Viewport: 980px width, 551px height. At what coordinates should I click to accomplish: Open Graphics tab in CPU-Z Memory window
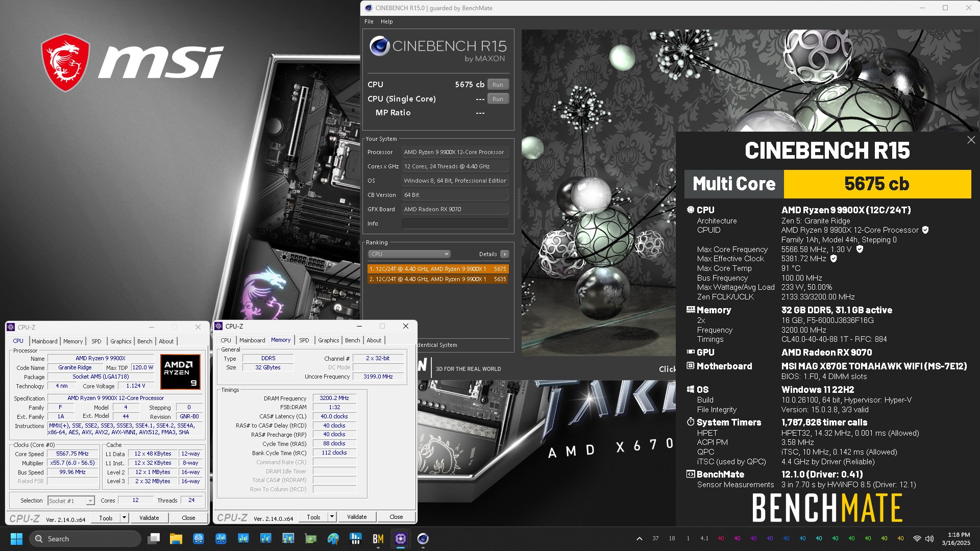click(328, 340)
